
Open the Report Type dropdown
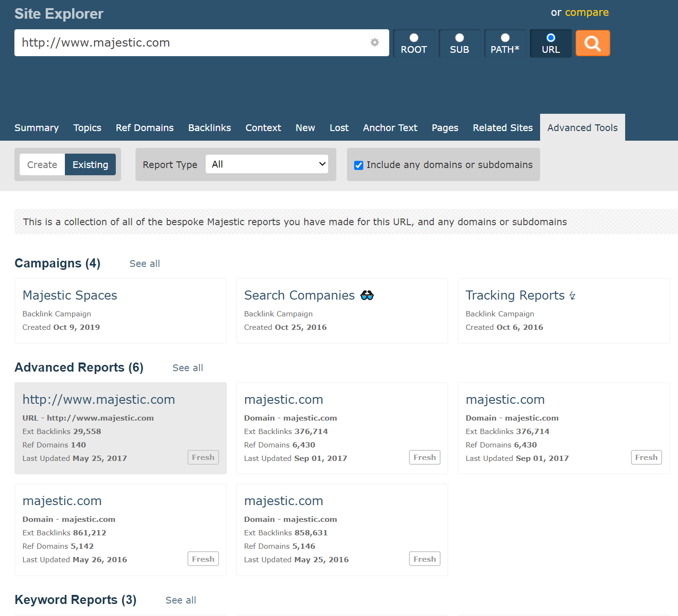point(267,164)
